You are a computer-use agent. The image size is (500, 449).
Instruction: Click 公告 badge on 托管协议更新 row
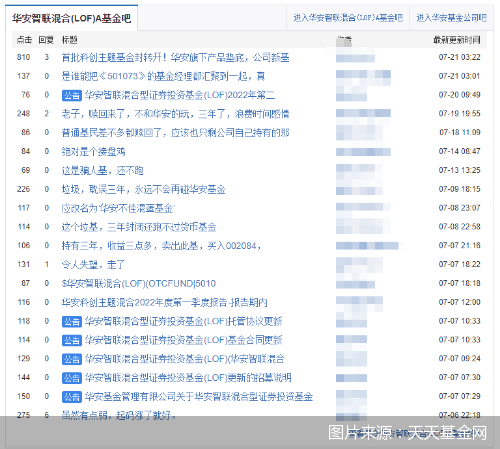coord(72,322)
